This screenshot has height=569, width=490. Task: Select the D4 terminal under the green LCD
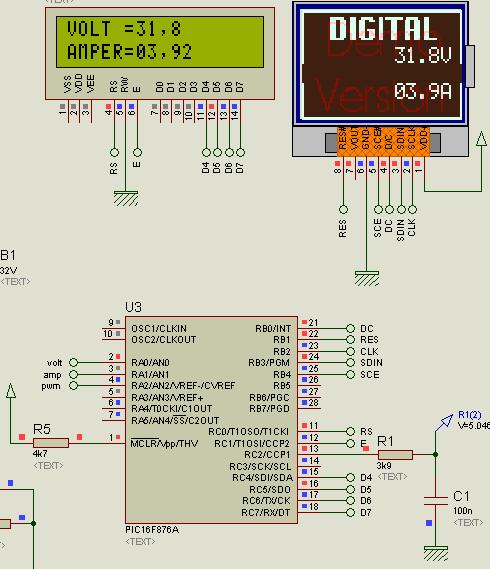[x=206, y=152]
